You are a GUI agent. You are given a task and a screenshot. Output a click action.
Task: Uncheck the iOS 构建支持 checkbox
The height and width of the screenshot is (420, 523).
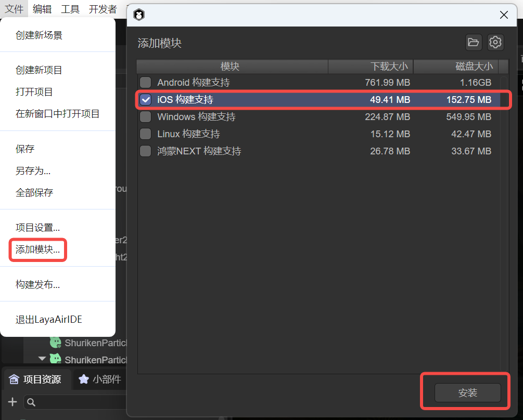[146, 100]
